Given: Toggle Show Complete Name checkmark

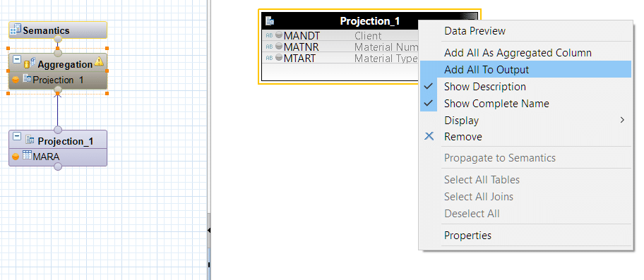Looking at the screenshot, I should [x=429, y=103].
